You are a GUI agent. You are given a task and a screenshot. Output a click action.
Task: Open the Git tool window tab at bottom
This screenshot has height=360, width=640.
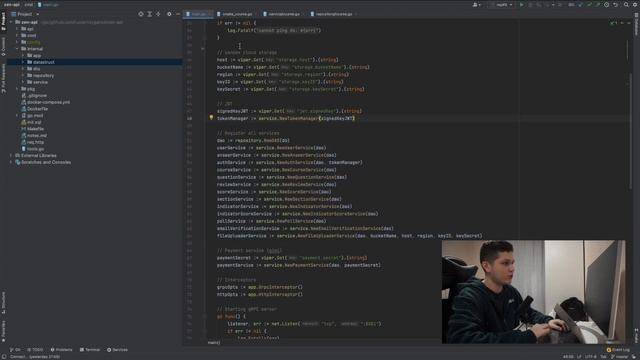pos(15,350)
